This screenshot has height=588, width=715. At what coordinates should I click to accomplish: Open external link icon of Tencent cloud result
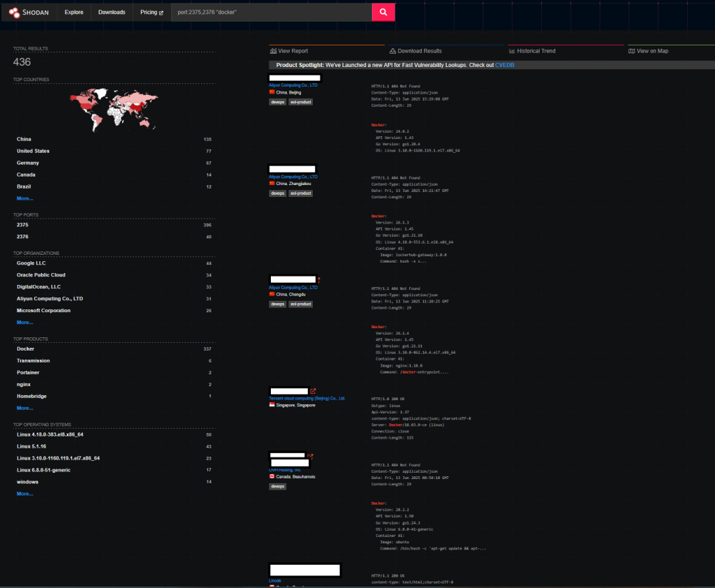click(313, 391)
